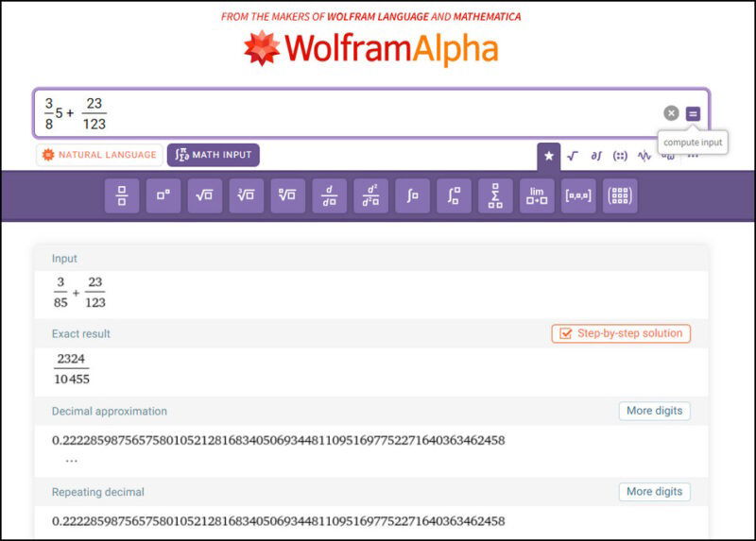This screenshot has width=756, height=541.
Task: Insert superscript power template
Action: [x=163, y=195]
